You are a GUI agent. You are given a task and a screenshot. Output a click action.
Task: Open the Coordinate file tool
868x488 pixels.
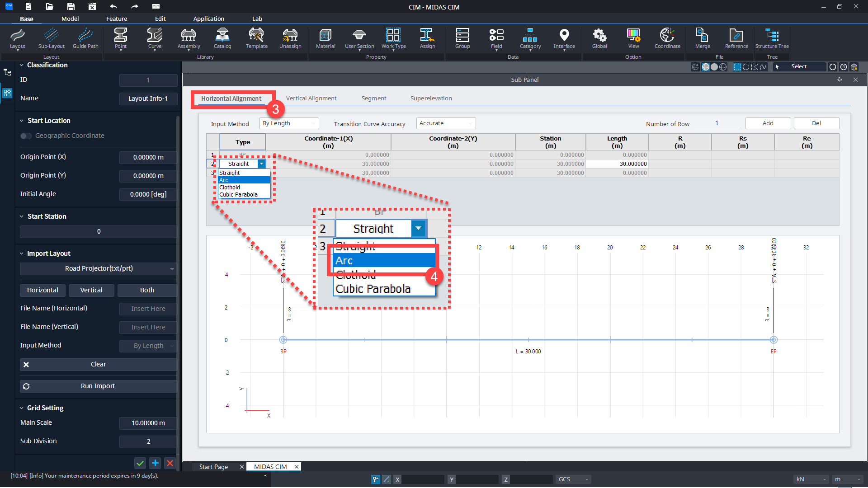click(x=667, y=38)
